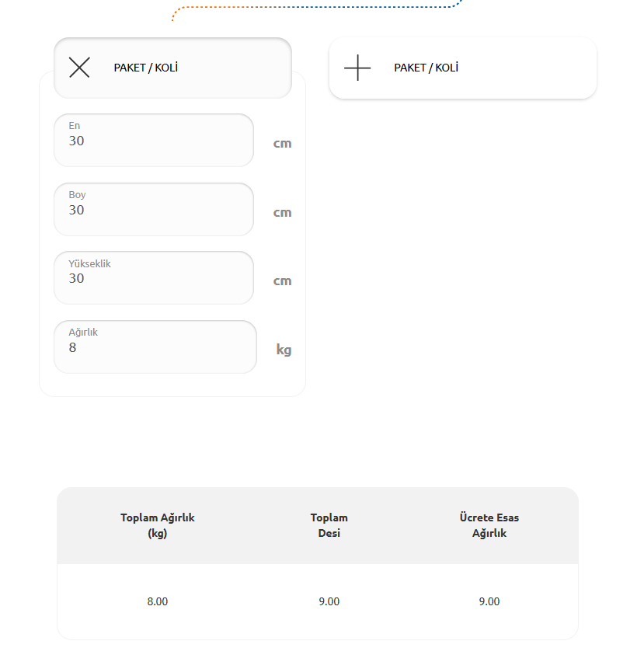Click the cm unit next to En

(283, 144)
